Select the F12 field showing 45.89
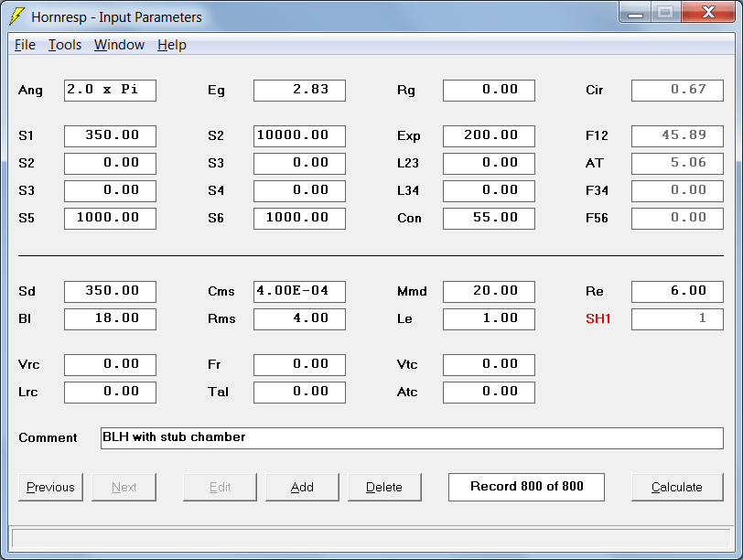 678,136
